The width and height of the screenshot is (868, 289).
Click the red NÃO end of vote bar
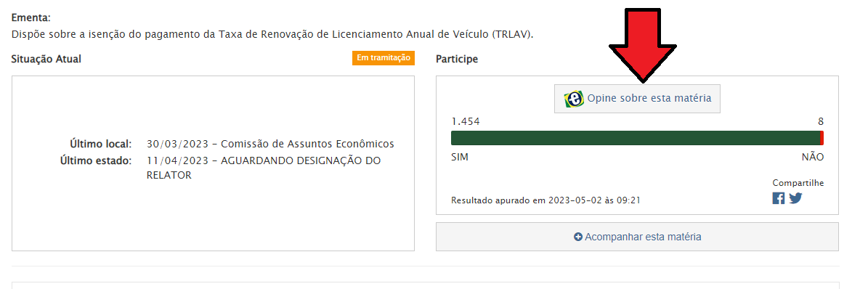[x=822, y=139]
